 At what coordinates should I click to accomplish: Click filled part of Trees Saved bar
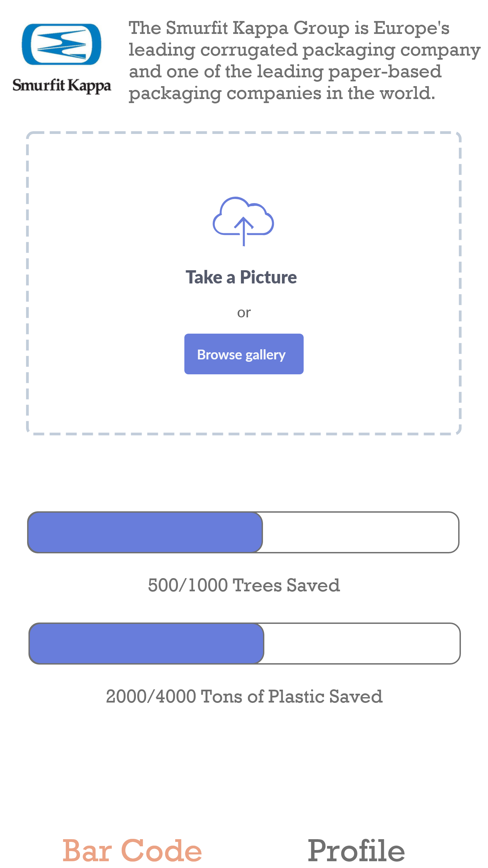click(145, 532)
